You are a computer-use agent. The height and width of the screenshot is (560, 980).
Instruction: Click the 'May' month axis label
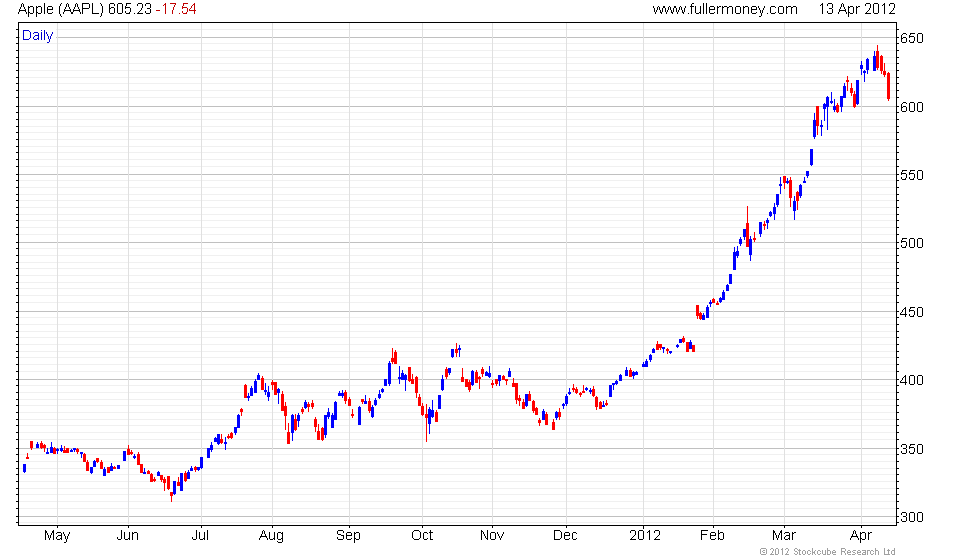point(57,536)
